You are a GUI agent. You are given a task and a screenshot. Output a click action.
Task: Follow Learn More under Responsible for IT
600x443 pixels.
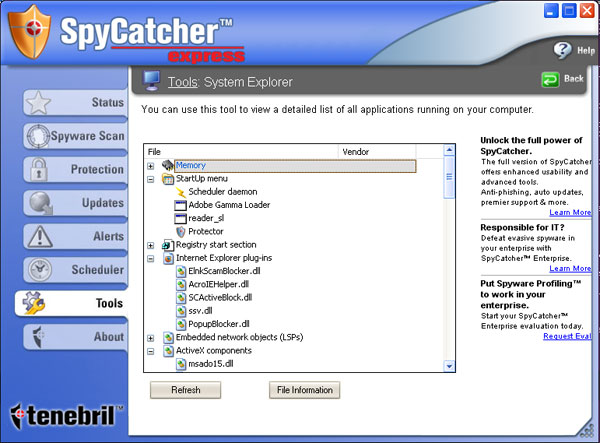pos(570,269)
